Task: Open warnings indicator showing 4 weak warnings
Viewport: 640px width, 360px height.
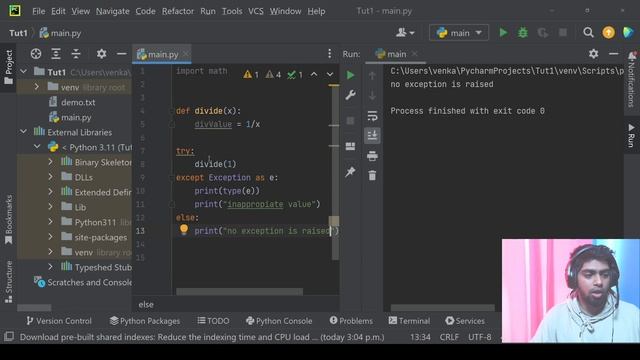Action: point(273,74)
